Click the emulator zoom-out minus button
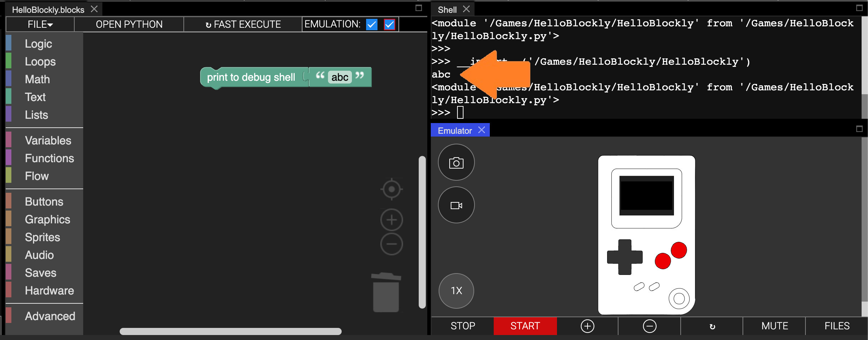 (649, 326)
